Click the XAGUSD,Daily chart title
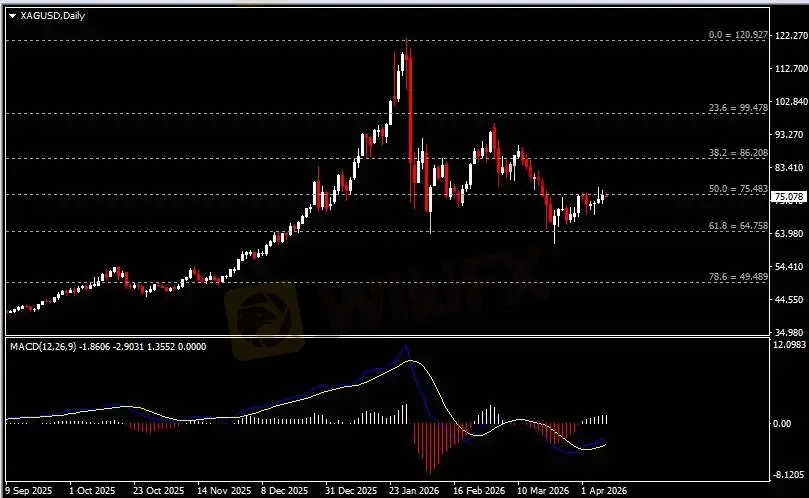809x498 pixels. click(x=53, y=15)
